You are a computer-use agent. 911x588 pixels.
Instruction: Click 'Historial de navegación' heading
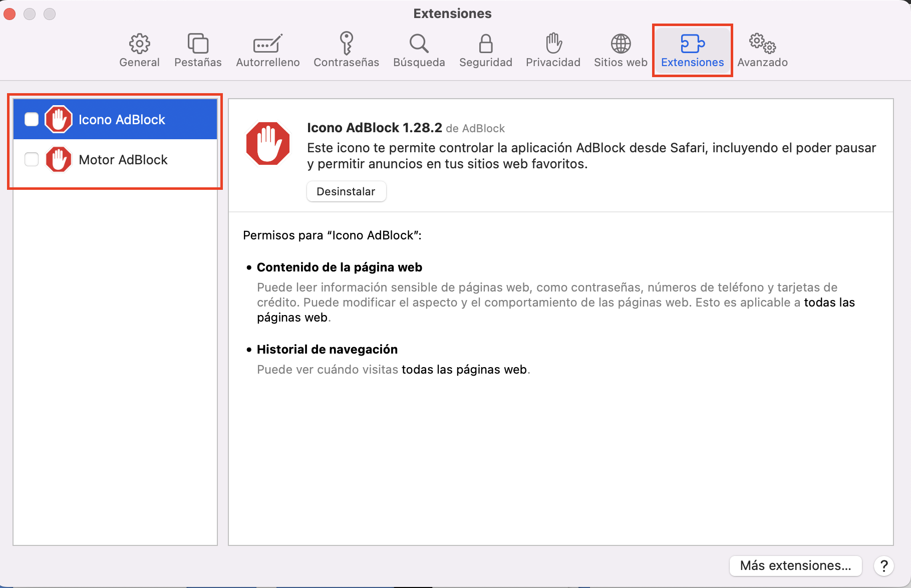pyautogui.click(x=327, y=349)
